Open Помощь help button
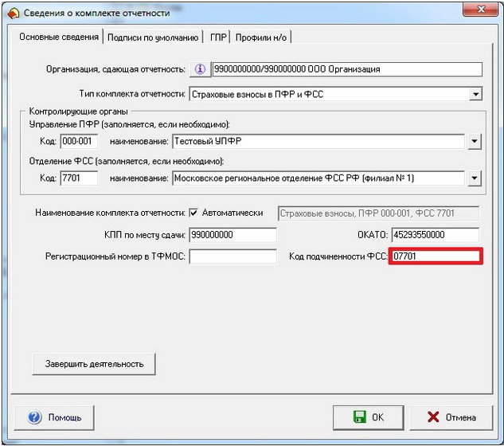Viewport: 504px width, 446px height. pos(54,417)
